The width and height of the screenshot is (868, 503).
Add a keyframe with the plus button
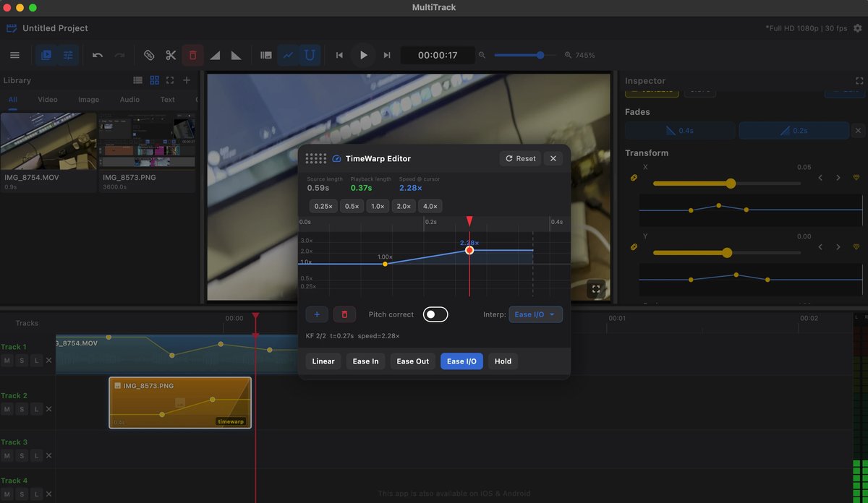point(317,314)
